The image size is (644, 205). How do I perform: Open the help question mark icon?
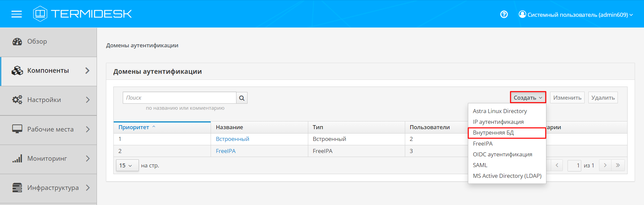504,14
